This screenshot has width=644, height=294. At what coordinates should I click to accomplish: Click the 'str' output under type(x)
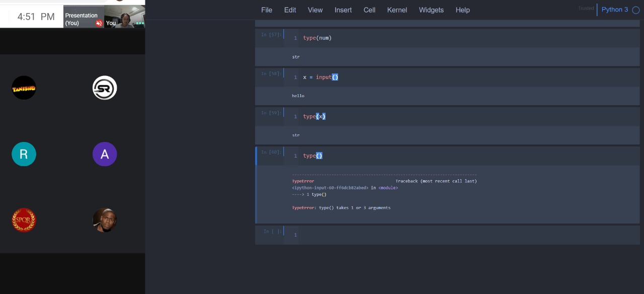[296, 135]
